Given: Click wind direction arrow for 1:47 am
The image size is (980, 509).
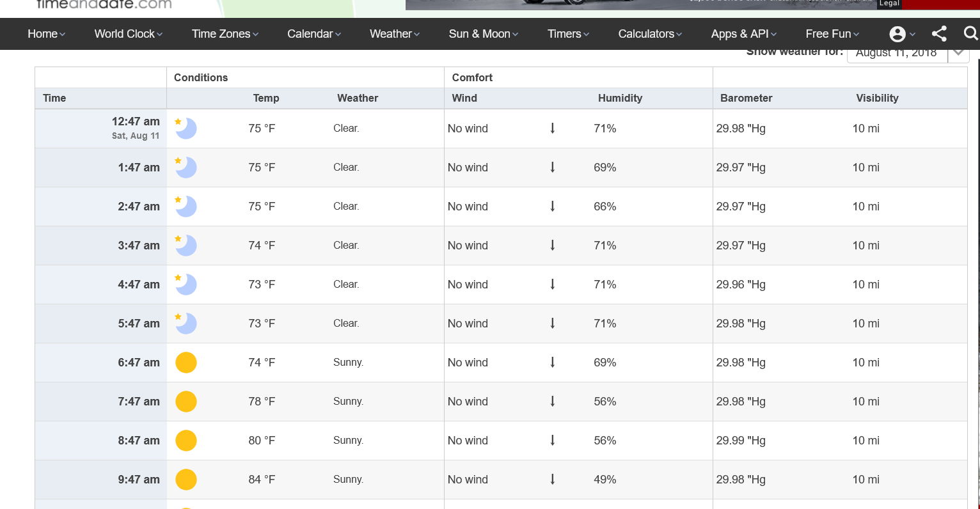Looking at the screenshot, I should click(x=553, y=168).
